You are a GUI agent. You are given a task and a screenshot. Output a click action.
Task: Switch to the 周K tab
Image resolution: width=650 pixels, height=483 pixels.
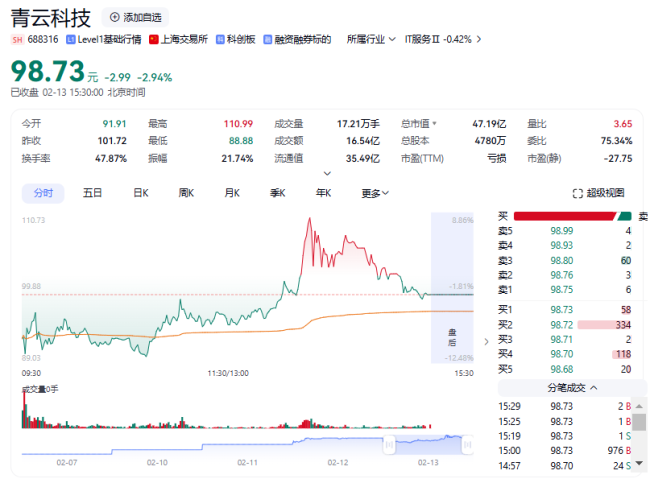pos(186,193)
